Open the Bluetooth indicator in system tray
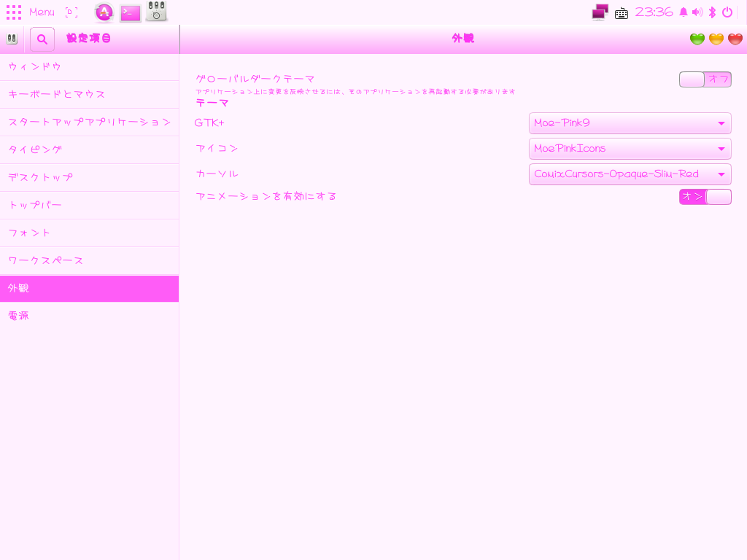This screenshot has width=747, height=560. 712,12
